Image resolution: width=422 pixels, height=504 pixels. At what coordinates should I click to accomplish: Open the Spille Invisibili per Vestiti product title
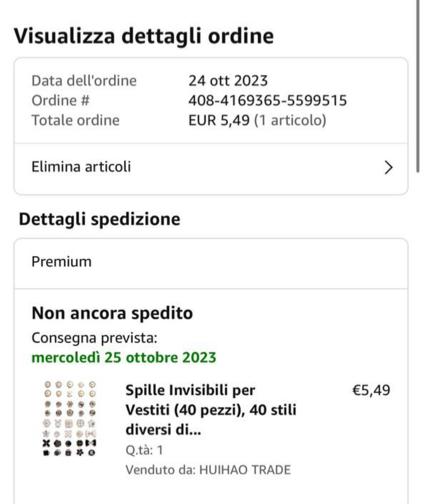coord(211,410)
